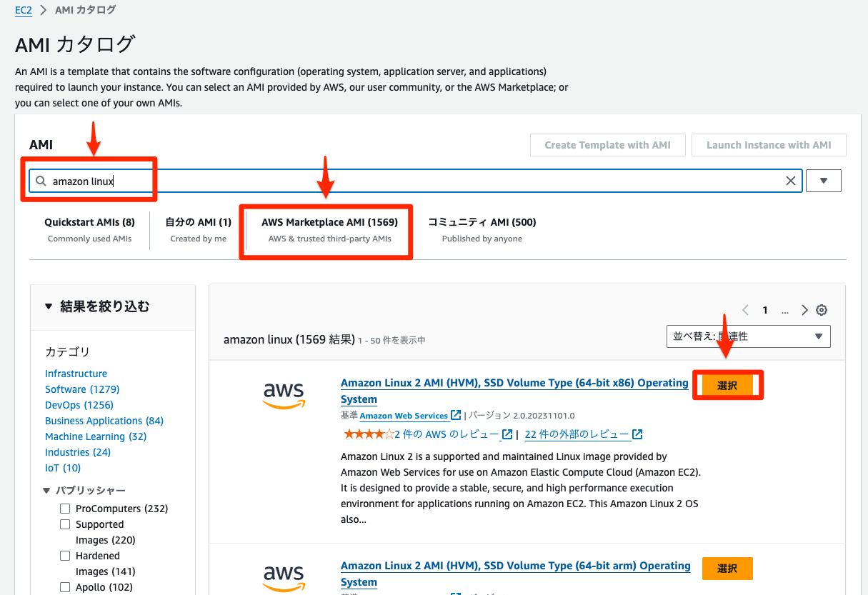
Task: Open the 22 external reviews external-link icon
Action: click(636, 434)
